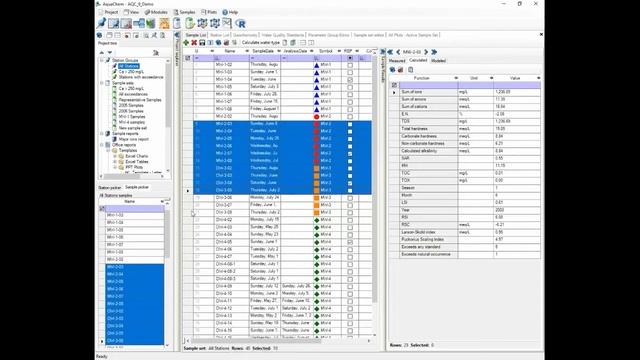
Task: Click the save disk icon in sample toolbar
Action: click(x=202, y=42)
